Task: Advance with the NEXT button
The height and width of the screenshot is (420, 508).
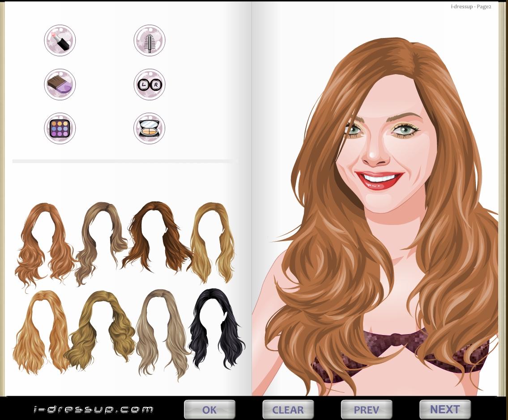Action: 445,409
